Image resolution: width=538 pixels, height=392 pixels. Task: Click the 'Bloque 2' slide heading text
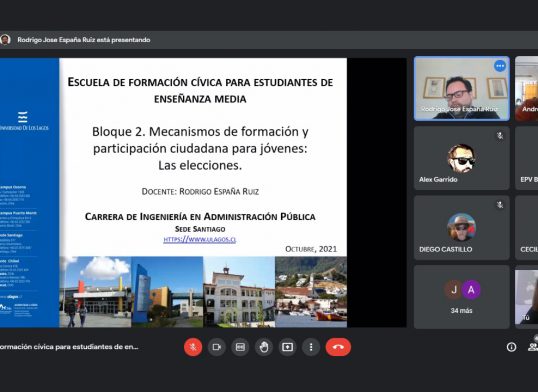[x=200, y=148]
